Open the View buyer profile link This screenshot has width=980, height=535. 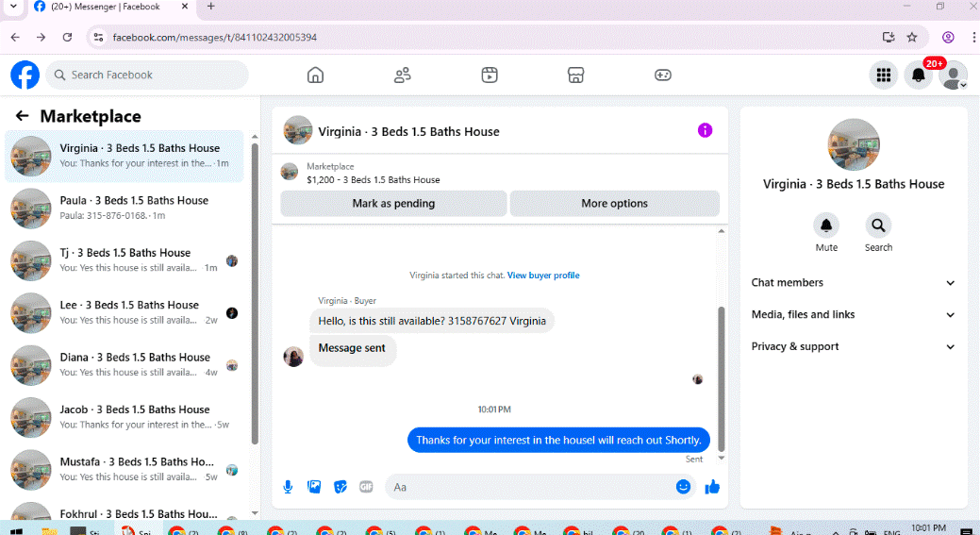coord(543,275)
